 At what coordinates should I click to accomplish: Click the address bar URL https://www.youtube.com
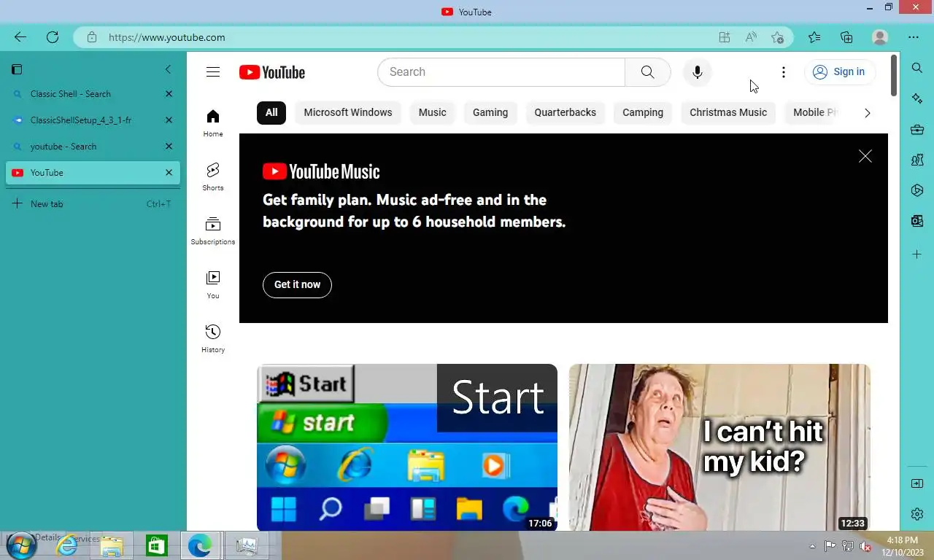point(167,37)
